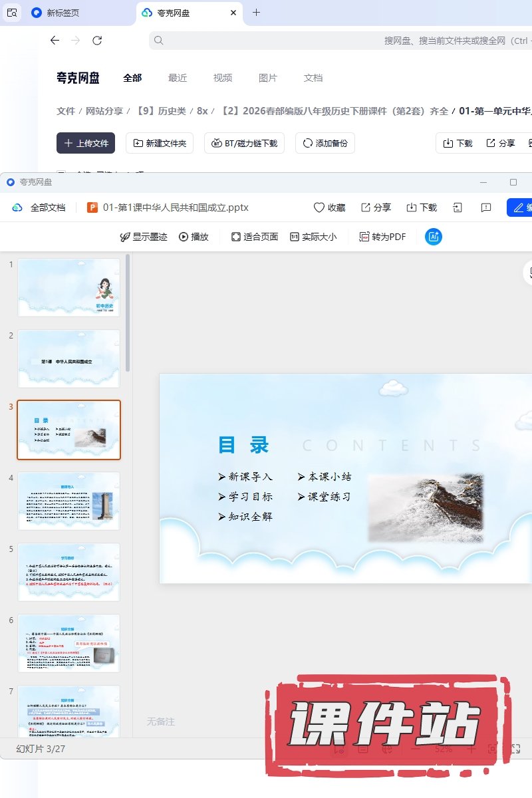Click the 显示墨迹 ink icon

click(x=124, y=237)
